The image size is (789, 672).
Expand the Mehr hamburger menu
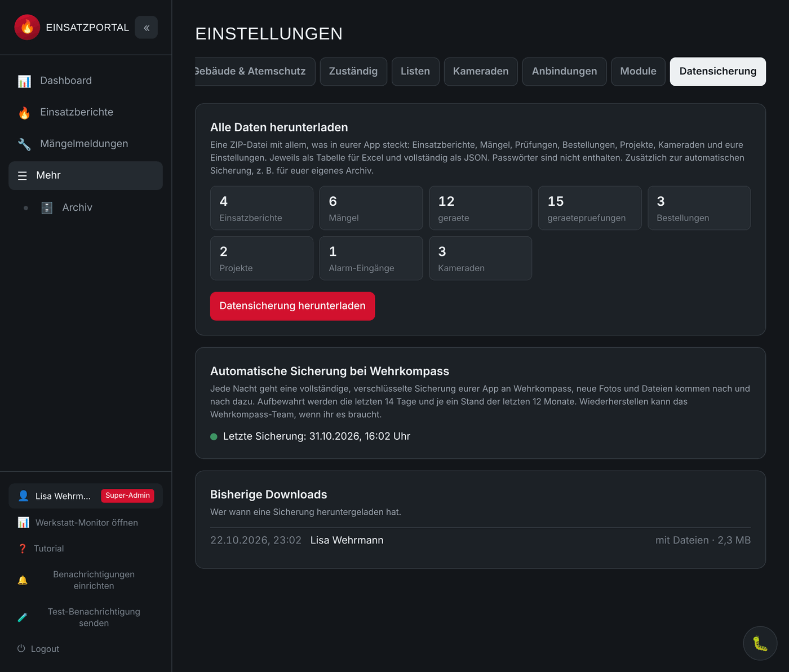(23, 176)
